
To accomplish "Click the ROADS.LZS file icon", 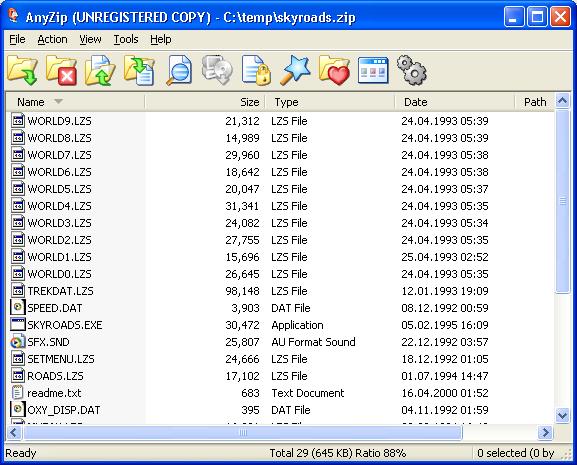I will [x=18, y=376].
